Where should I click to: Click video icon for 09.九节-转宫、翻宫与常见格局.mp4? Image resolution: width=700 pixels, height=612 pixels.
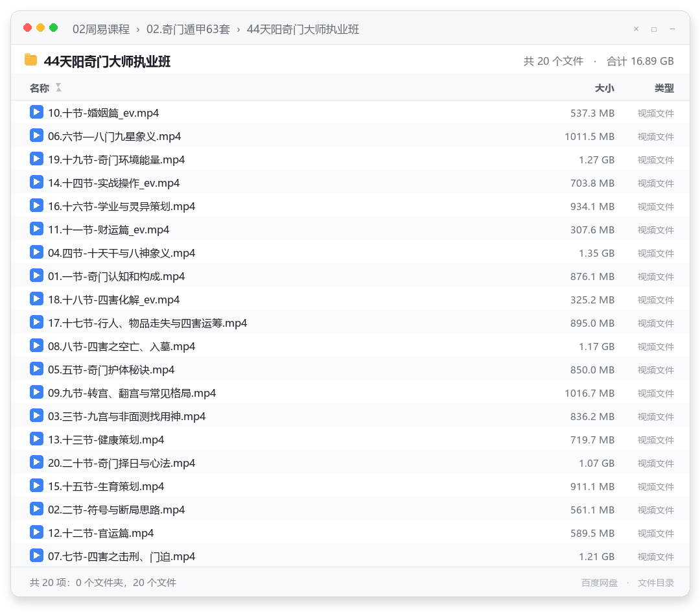point(36,392)
